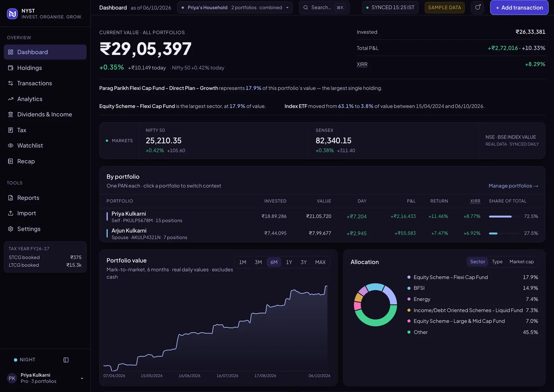Open the Priya Kulkarni portfolio row
The height and width of the screenshot is (392, 554).
[322, 217]
